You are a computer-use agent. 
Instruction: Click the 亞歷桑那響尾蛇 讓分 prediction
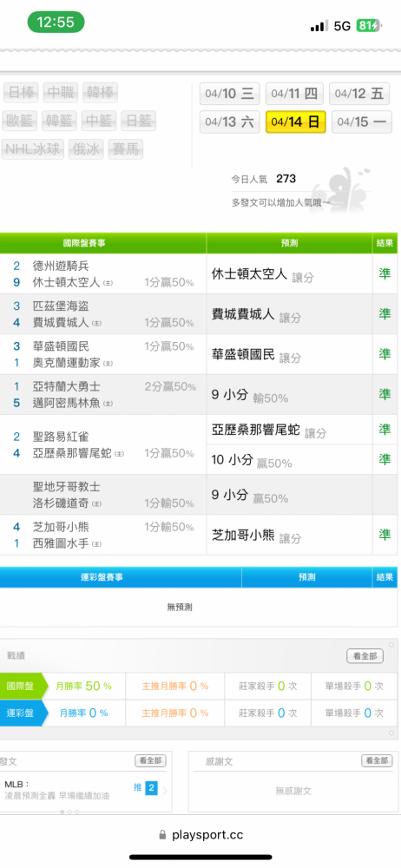(269, 431)
